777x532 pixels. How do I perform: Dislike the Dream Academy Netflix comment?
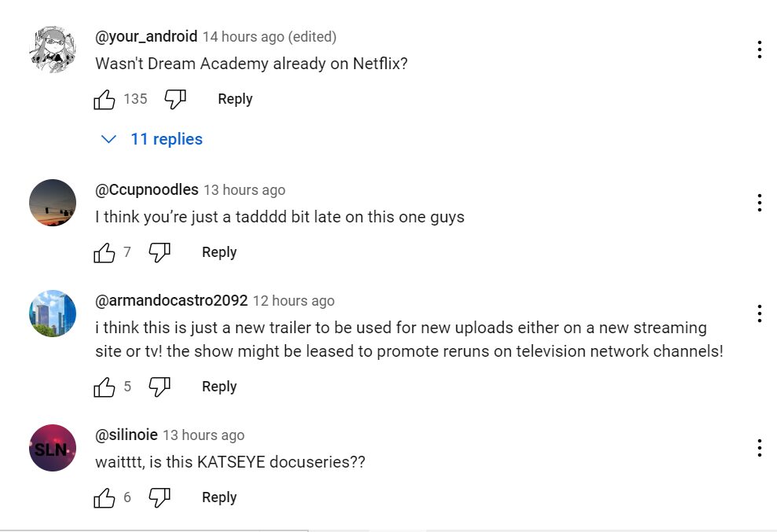pos(174,99)
